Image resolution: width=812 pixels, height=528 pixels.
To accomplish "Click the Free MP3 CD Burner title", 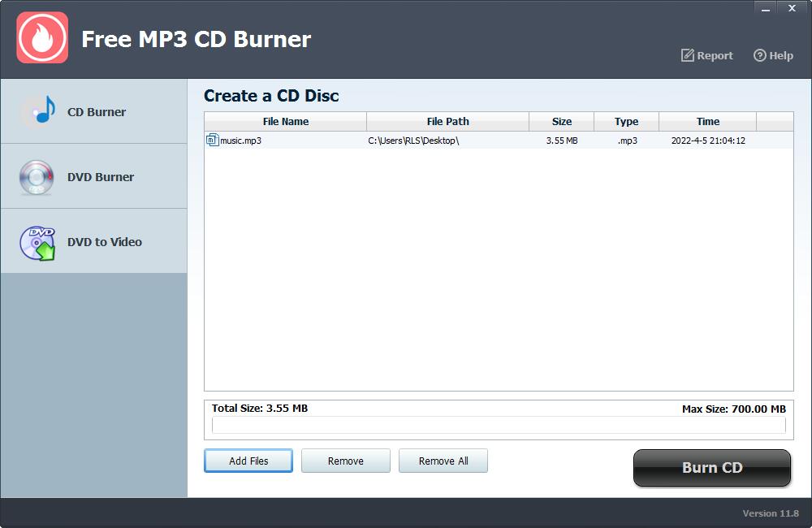I will 197,39.
